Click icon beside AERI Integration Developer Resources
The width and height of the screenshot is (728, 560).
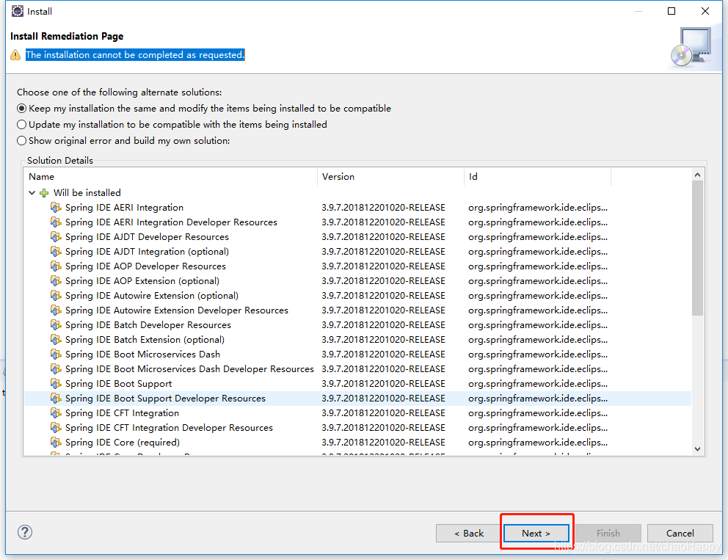56,222
